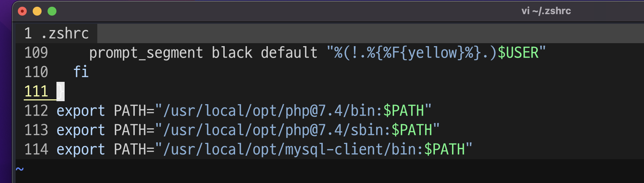Viewport: 644px width, 183px height.
Task: Click highlighted line number 111
Action: tap(36, 91)
